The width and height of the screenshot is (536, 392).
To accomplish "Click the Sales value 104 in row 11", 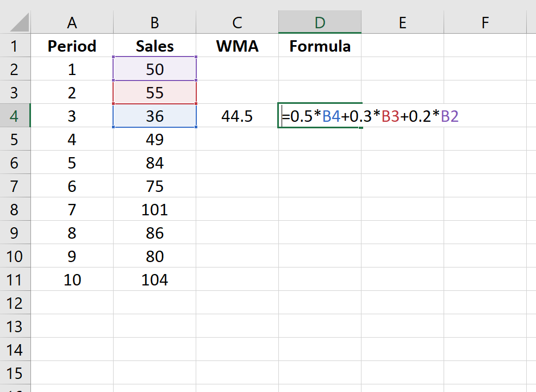I will (154, 279).
